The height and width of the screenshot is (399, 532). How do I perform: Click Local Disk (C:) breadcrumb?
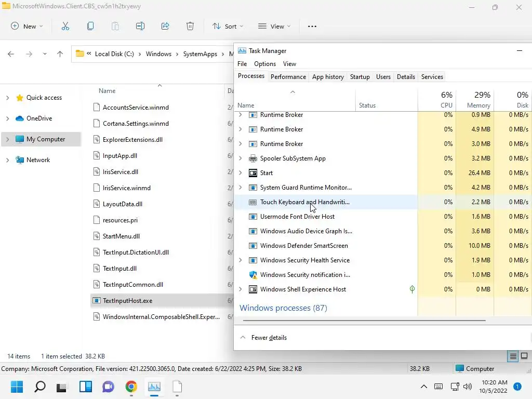[x=114, y=54]
